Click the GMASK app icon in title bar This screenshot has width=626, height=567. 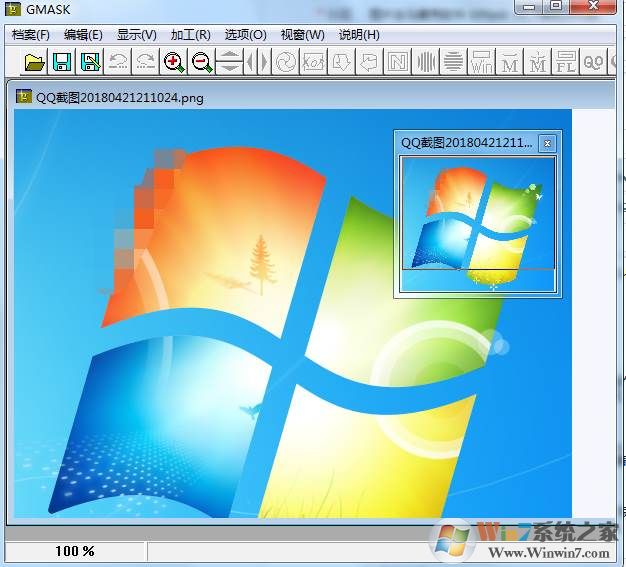pyautogui.click(x=13, y=9)
